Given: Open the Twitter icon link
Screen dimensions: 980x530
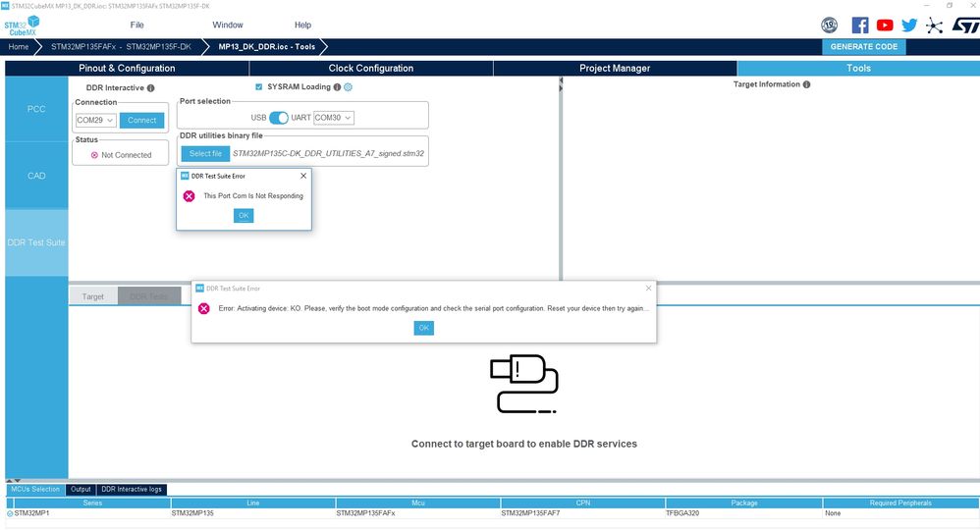Looking at the screenshot, I should [909, 25].
